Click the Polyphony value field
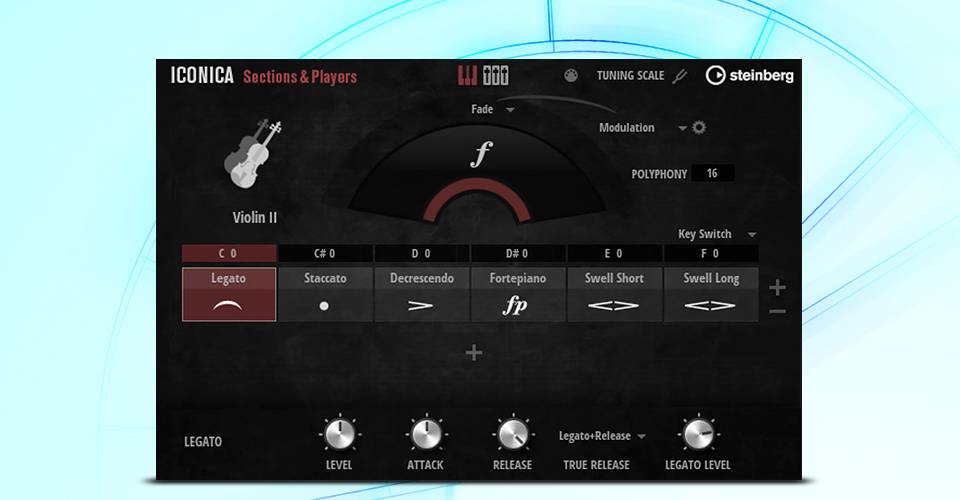The image size is (960, 500). tap(712, 174)
